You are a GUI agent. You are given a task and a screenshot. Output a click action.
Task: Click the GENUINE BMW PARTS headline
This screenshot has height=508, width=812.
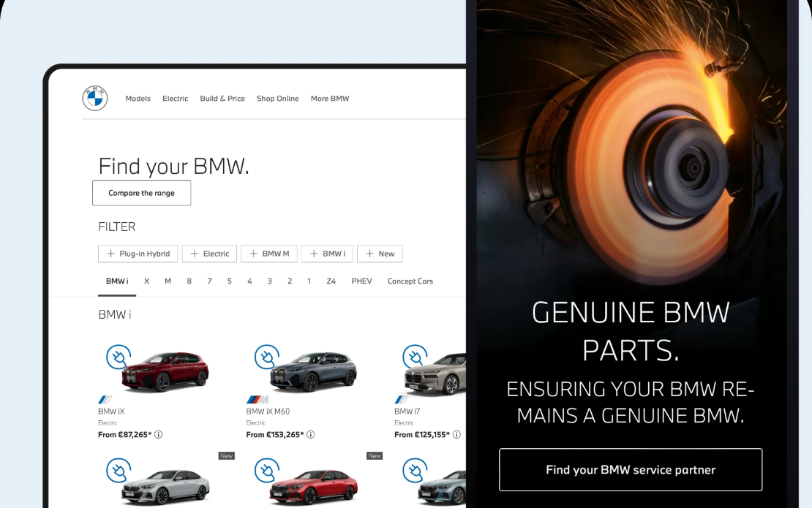pos(631,332)
